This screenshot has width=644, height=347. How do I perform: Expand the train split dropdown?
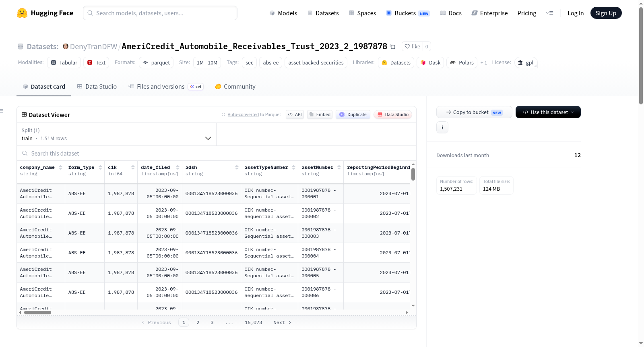(x=116, y=134)
